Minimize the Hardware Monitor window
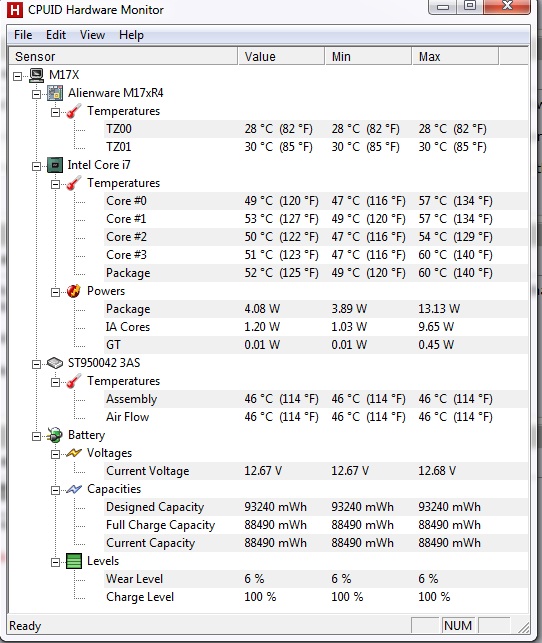Screen dimensions: 542x643 click(x=443, y=7)
